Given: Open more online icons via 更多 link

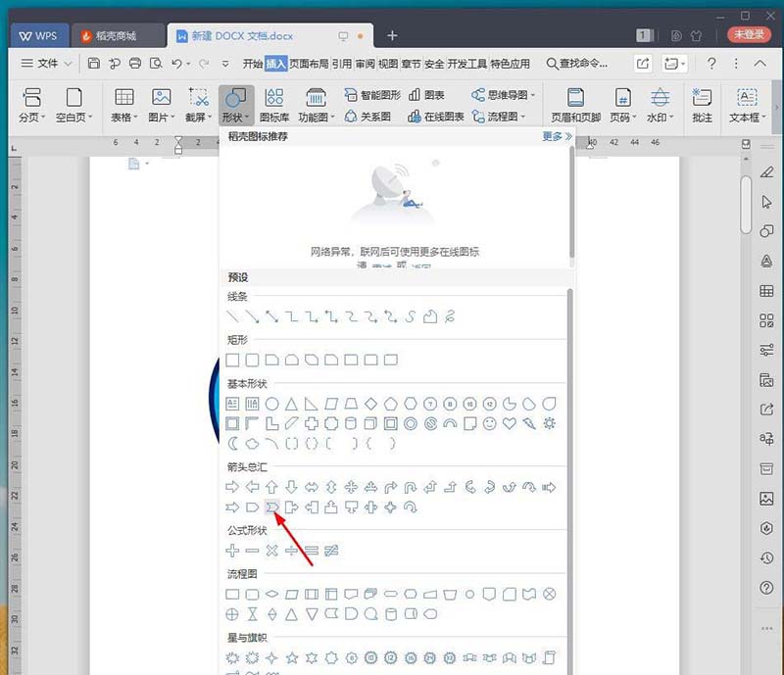Looking at the screenshot, I should pos(554,137).
